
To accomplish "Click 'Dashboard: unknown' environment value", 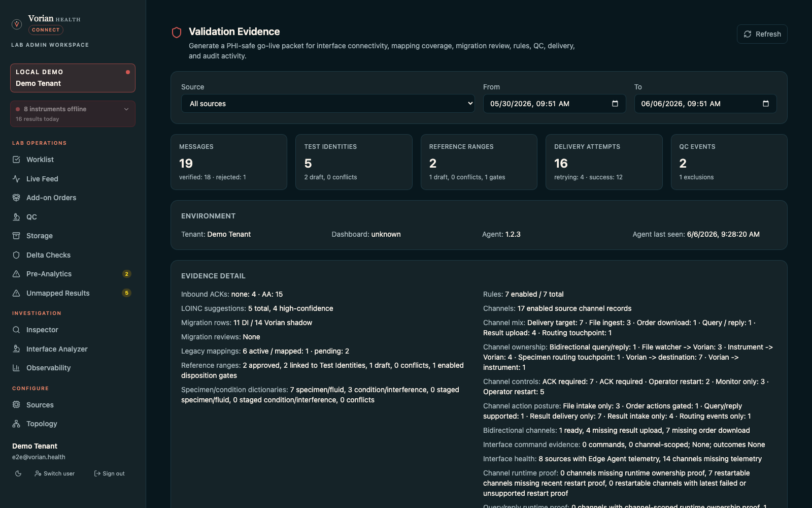I will pos(366,234).
